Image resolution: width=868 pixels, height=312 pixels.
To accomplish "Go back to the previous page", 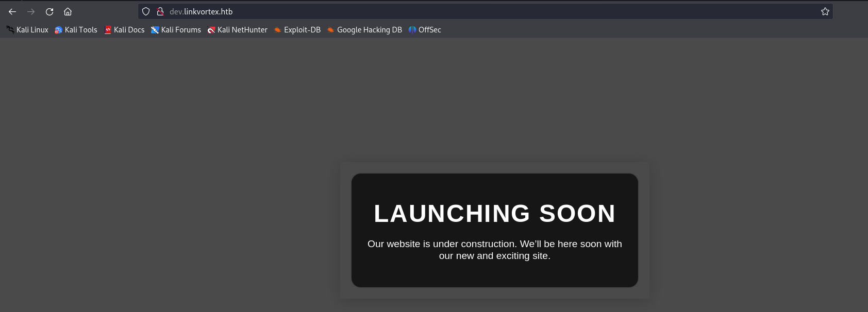I will 12,11.
